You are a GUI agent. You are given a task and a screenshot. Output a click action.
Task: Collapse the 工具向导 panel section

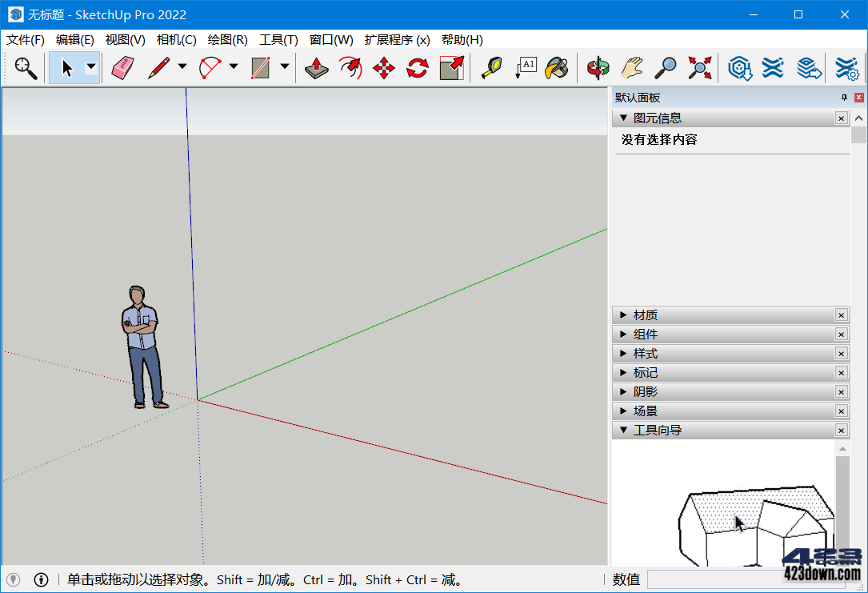(x=623, y=431)
